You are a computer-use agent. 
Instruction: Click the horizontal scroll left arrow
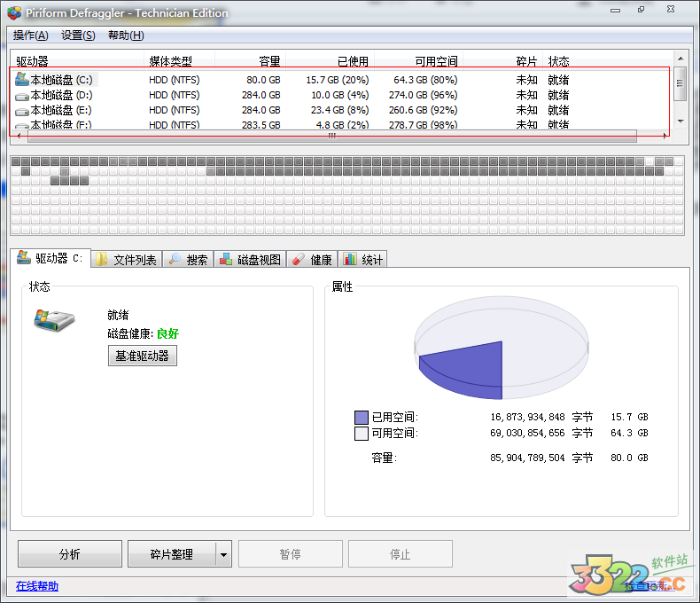coord(19,137)
